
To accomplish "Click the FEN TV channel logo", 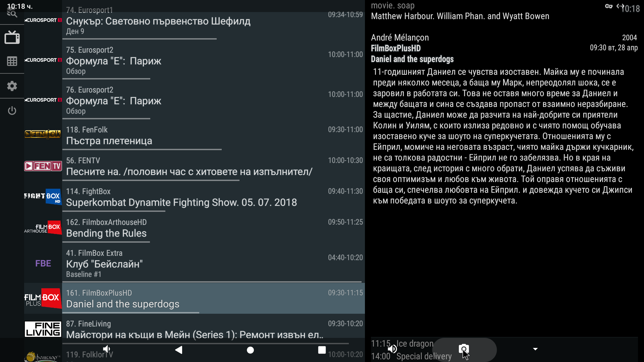I will coord(43,166).
